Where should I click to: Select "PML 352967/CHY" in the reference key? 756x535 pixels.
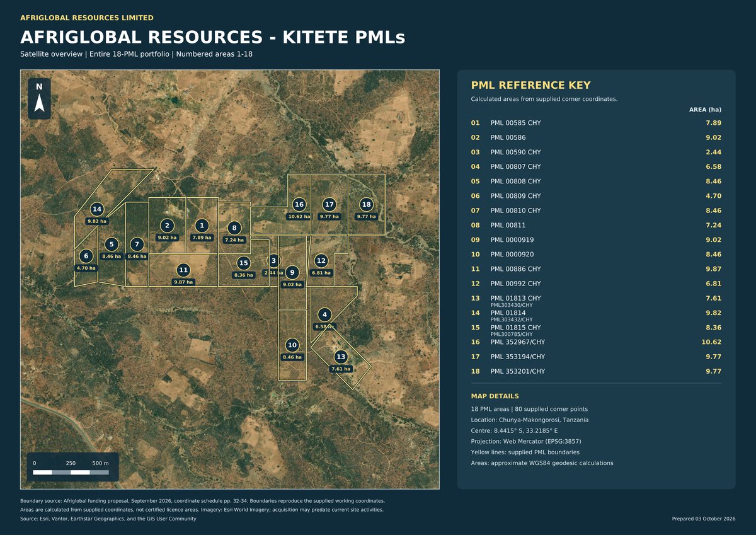pos(517,342)
